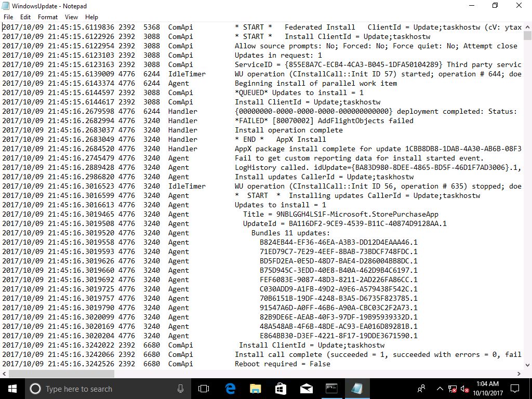Open the Format menu

47,17
